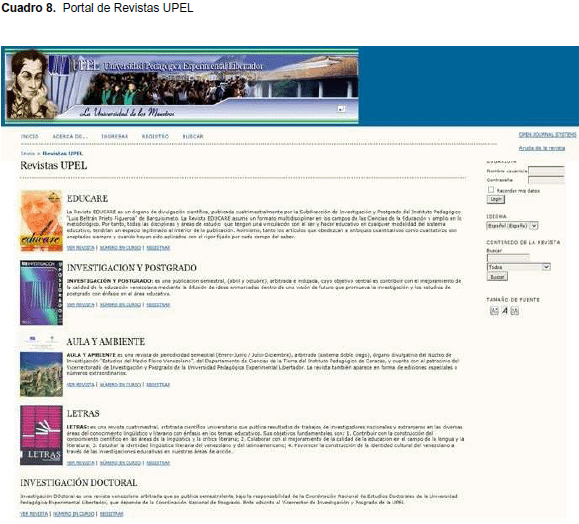Decrease font size with small A icon
579x524 pixels.
(x=494, y=311)
